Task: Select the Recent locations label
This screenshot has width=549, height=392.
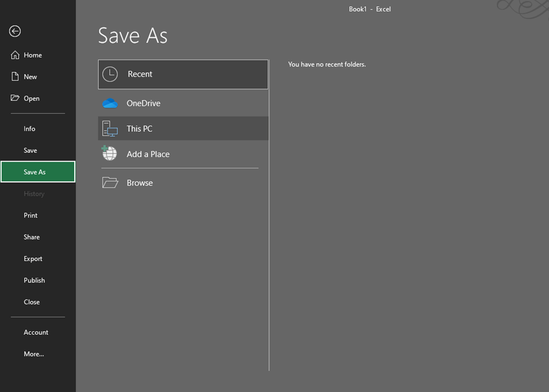Action: [140, 74]
